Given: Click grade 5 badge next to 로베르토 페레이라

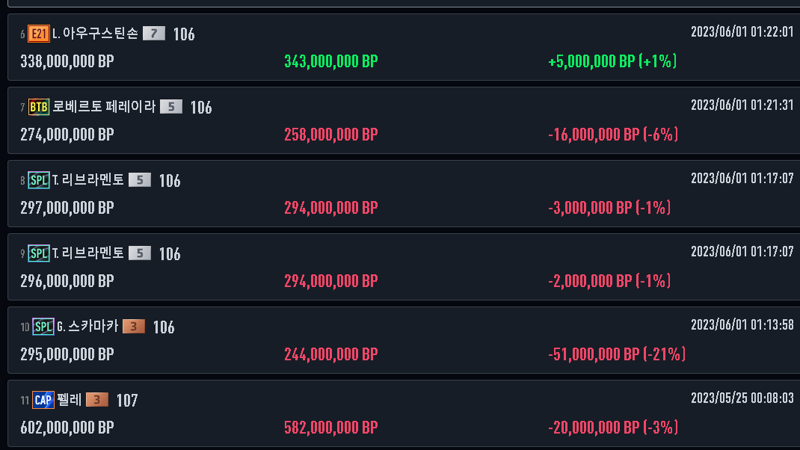Looking at the screenshot, I should pyautogui.click(x=171, y=107).
